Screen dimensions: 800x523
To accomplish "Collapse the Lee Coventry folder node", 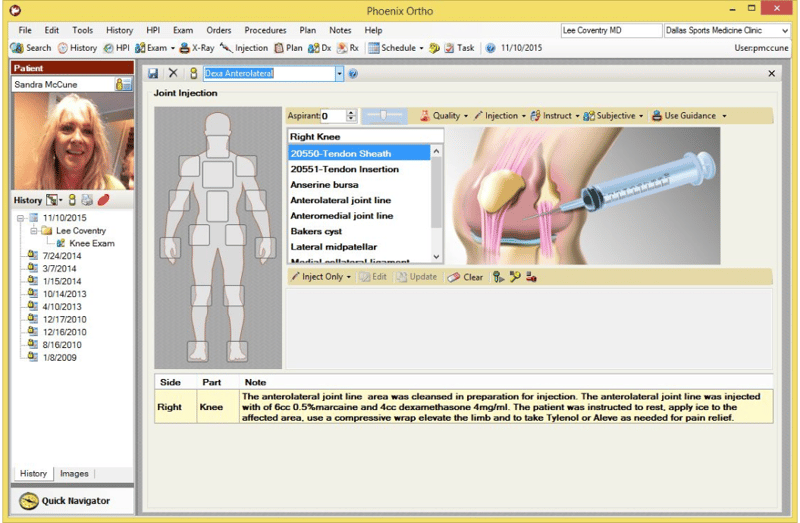I will pyautogui.click(x=33, y=231).
